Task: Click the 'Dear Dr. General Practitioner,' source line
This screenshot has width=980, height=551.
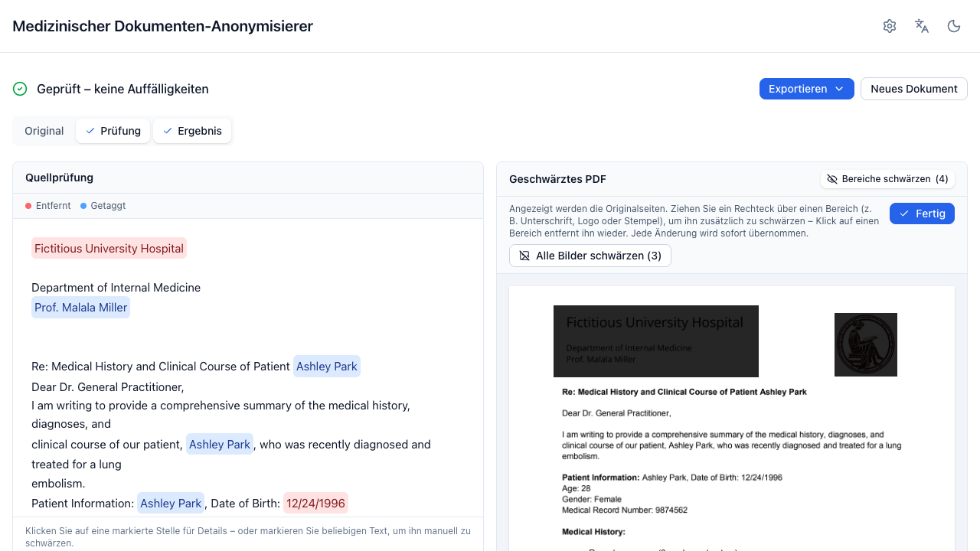Action: pyautogui.click(x=108, y=387)
